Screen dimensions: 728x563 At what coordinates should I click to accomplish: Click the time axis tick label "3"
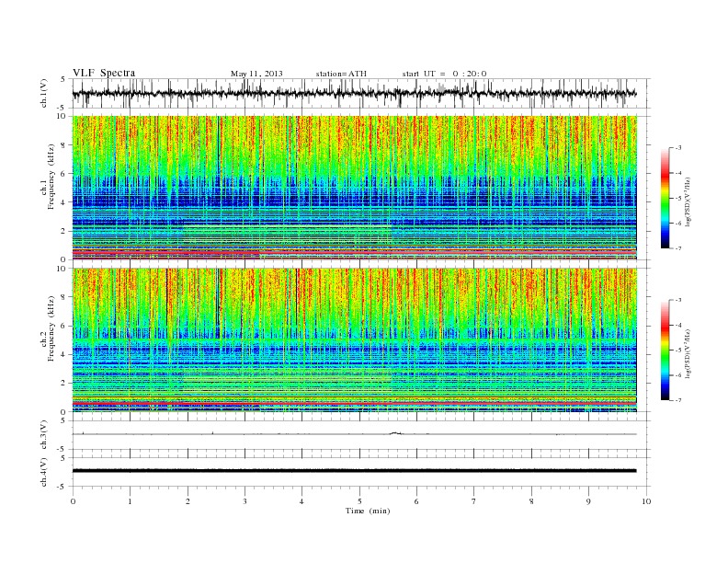pos(245,501)
